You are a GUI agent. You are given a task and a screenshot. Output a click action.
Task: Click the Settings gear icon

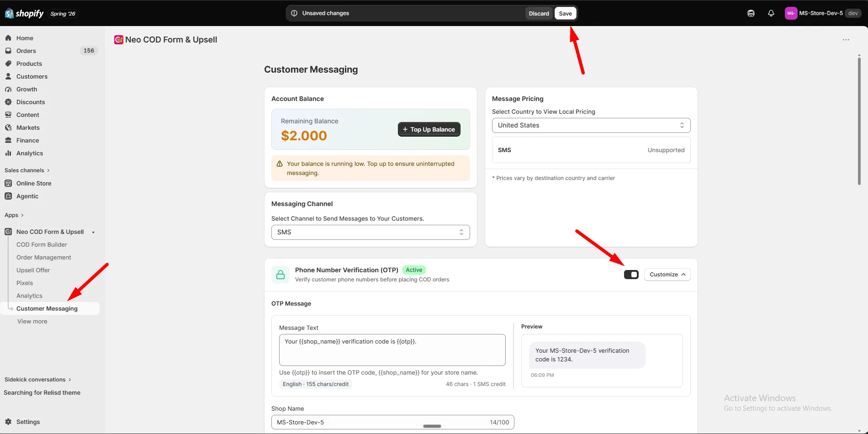(8, 422)
